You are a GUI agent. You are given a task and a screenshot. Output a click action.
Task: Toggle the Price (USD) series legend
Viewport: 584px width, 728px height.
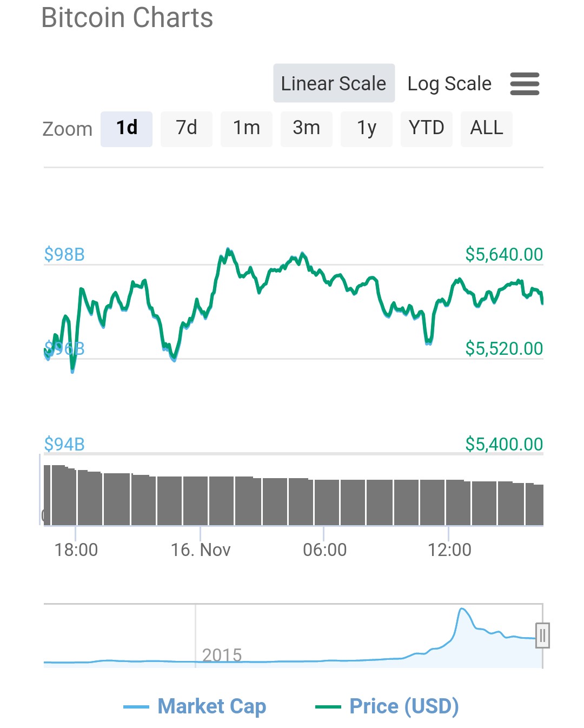404,706
